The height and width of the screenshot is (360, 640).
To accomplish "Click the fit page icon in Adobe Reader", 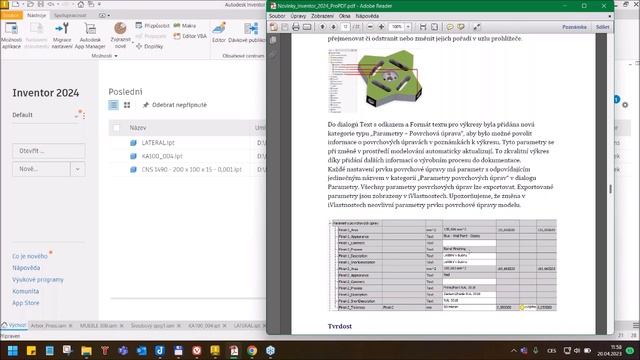I will [434, 27].
